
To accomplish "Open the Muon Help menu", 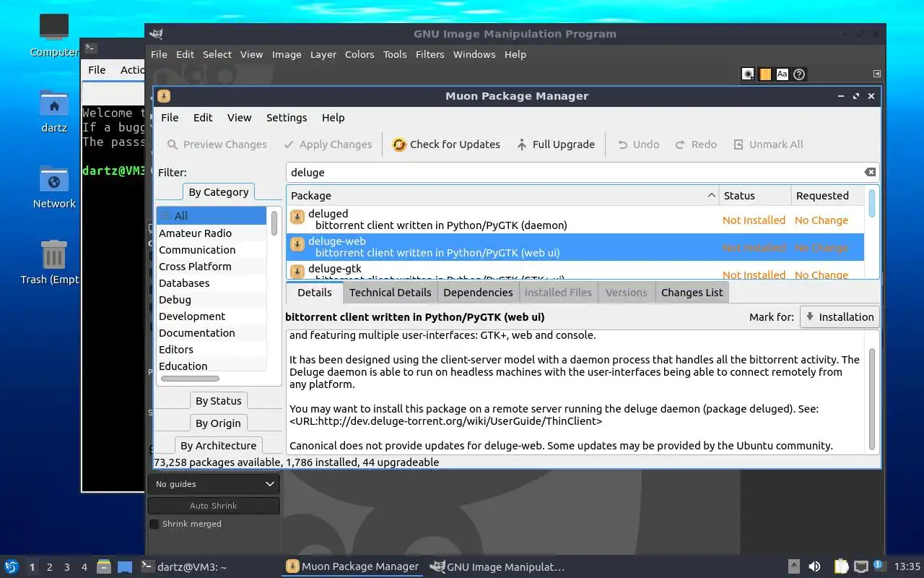I will coord(333,118).
